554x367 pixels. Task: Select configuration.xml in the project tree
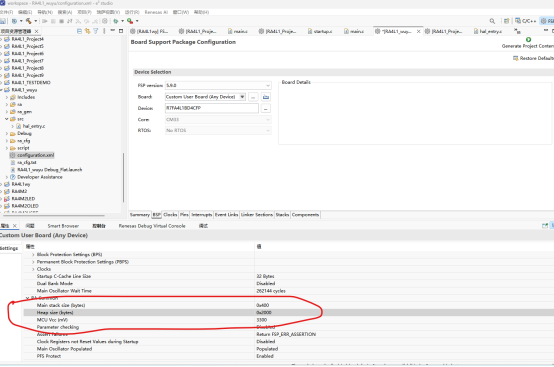(32, 155)
